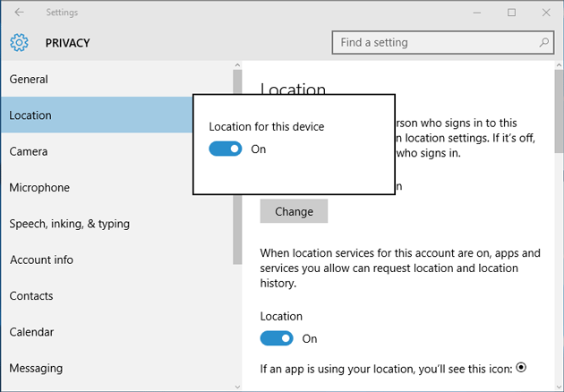Image resolution: width=564 pixels, height=392 pixels.
Task: Click the main pane scrollbar thumb
Action: pos(559,107)
